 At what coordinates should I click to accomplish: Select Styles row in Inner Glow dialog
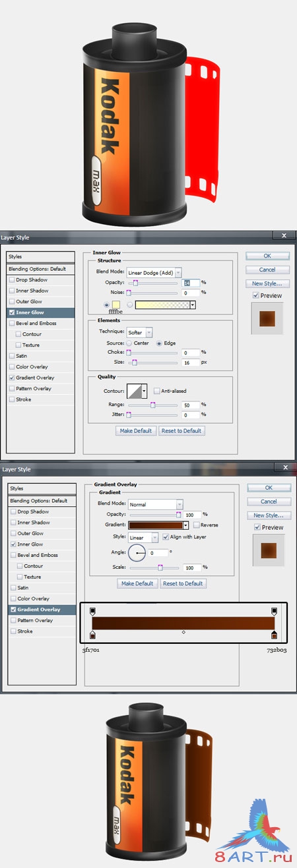pyautogui.click(x=41, y=256)
